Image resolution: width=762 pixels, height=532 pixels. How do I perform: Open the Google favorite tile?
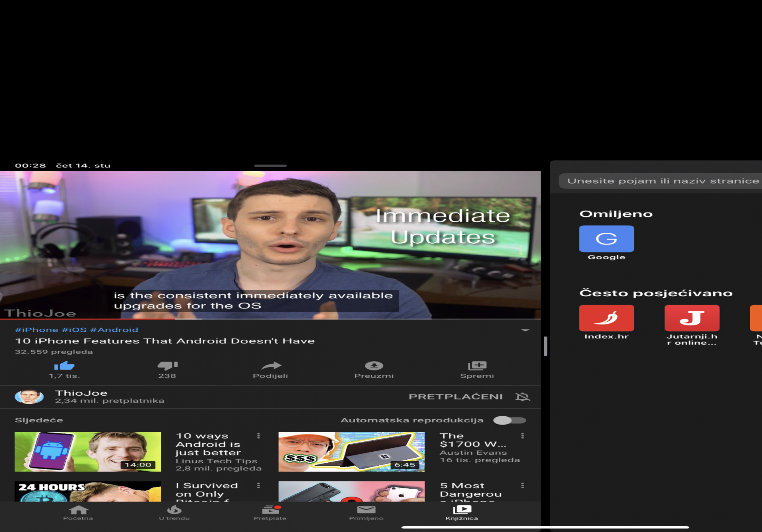pos(606,239)
